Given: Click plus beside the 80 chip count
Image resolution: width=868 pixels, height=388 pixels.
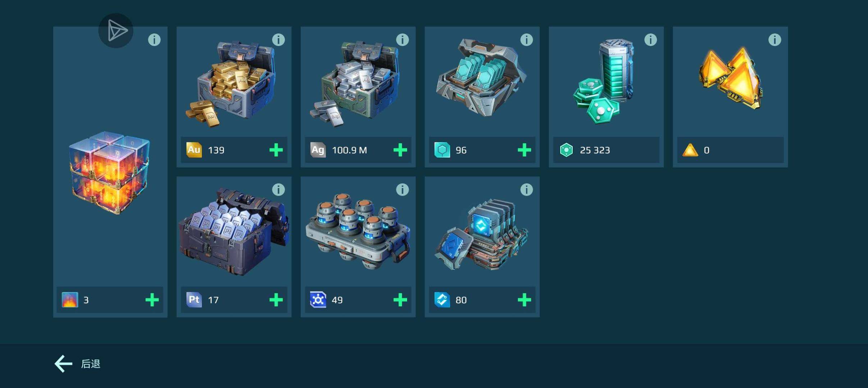Looking at the screenshot, I should [x=524, y=300].
